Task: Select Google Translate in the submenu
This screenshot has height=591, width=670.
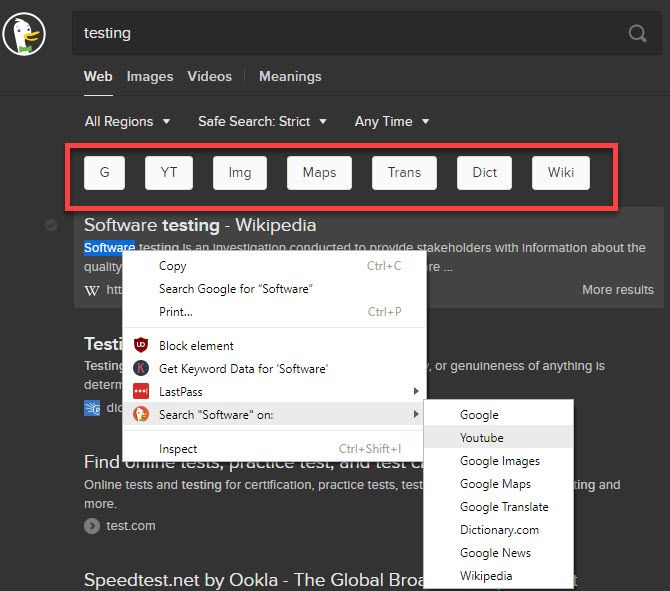Action: pyautogui.click(x=499, y=507)
